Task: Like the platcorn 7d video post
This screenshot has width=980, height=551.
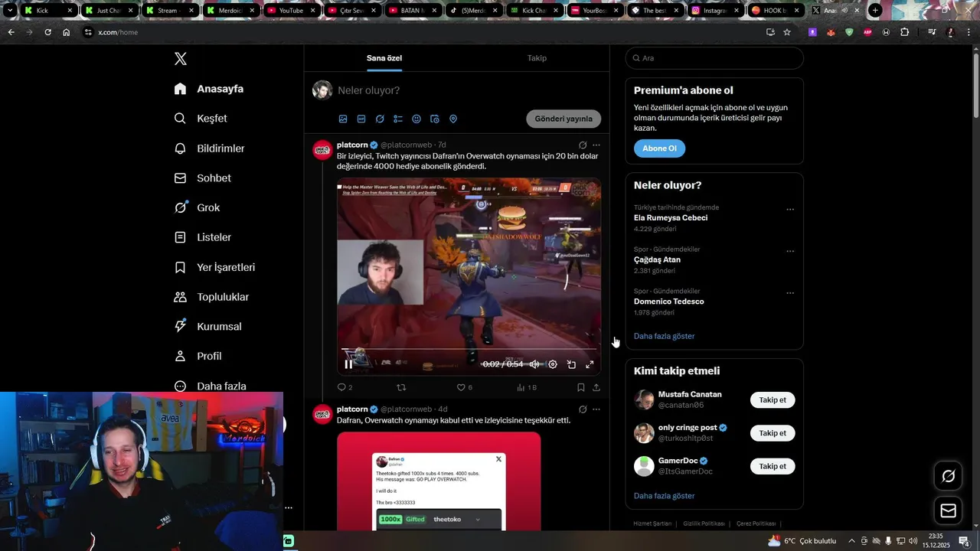Action: click(464, 387)
